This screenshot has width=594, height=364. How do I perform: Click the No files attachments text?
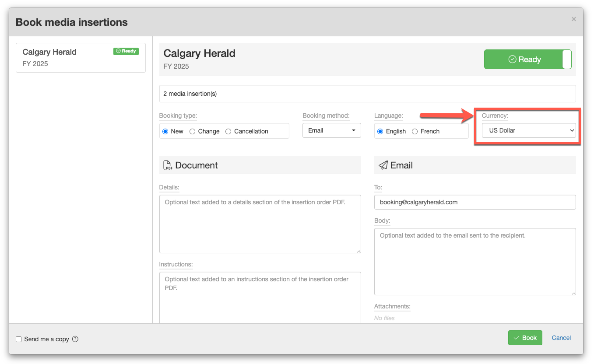(x=384, y=318)
